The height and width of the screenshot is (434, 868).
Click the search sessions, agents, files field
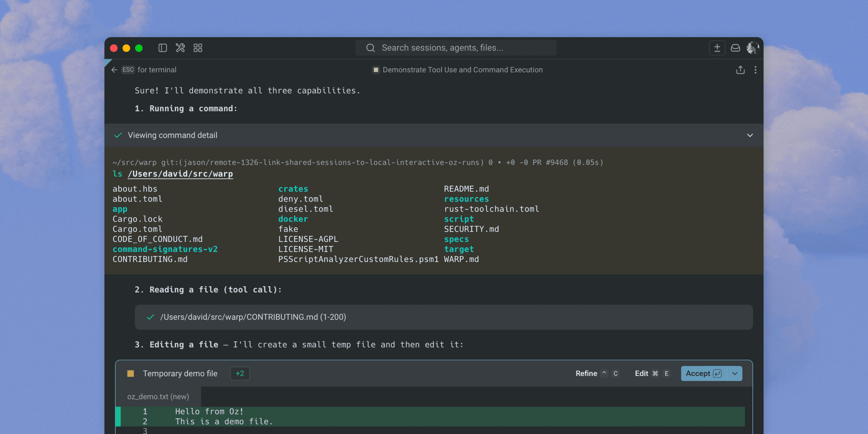tap(455, 47)
